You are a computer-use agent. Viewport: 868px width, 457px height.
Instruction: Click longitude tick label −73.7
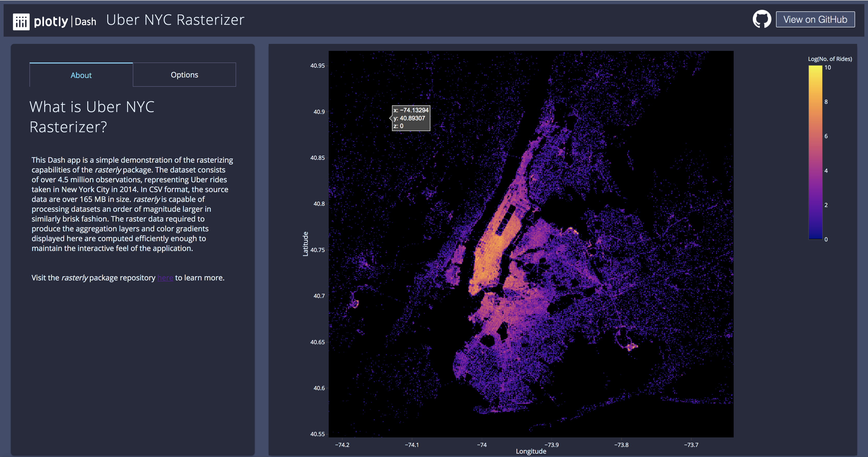coord(691,445)
